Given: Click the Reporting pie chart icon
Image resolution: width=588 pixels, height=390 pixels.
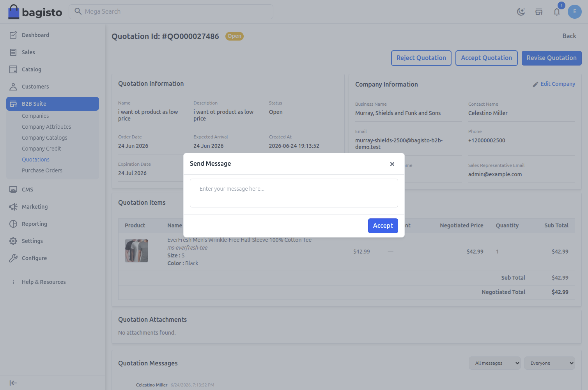Looking at the screenshot, I should [13, 224].
